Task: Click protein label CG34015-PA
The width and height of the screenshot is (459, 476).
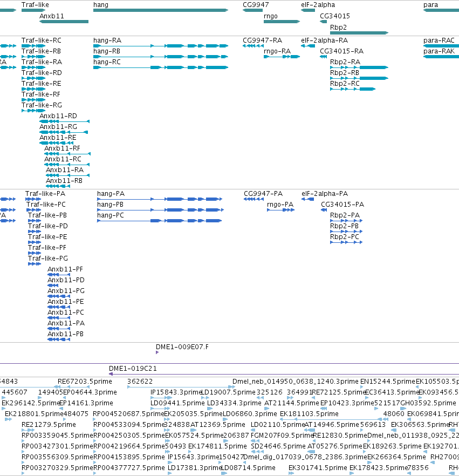Action: (342, 205)
